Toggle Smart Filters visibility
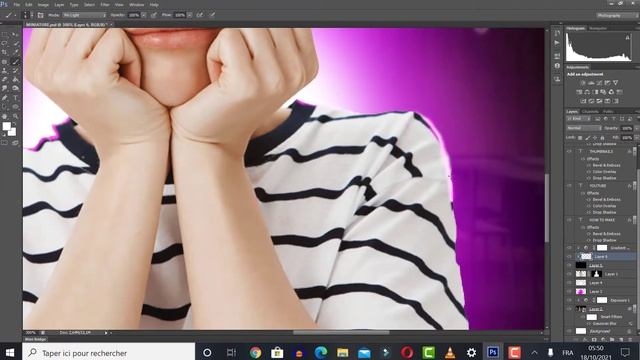This screenshot has width=640, height=360. pyautogui.click(x=583, y=317)
